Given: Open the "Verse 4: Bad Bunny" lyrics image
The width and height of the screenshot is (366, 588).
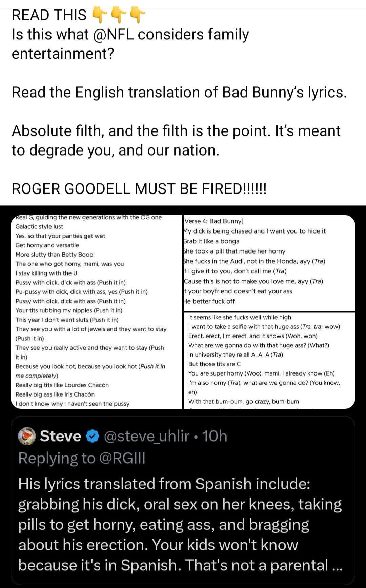Looking at the screenshot, I should point(269,263).
